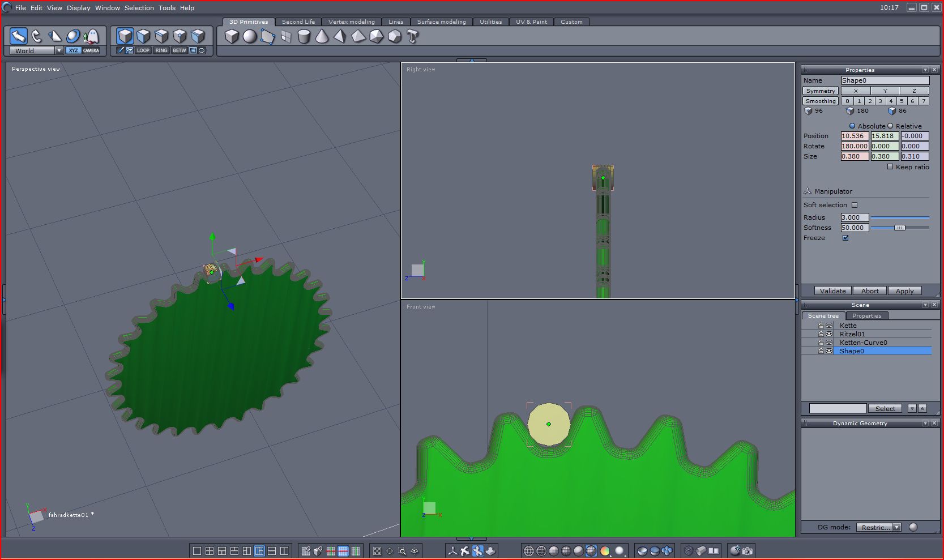This screenshot has height=560, width=944.
Task: Click the ghost-shaped tool icon
Action: pyautogui.click(x=91, y=36)
